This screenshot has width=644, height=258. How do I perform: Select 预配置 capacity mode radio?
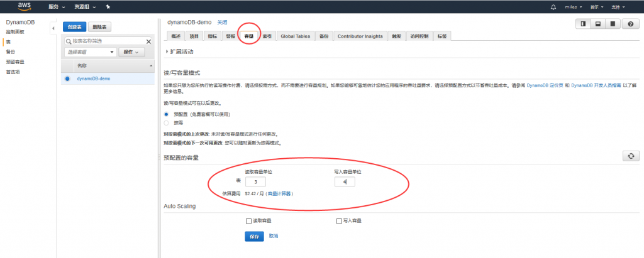166,114
